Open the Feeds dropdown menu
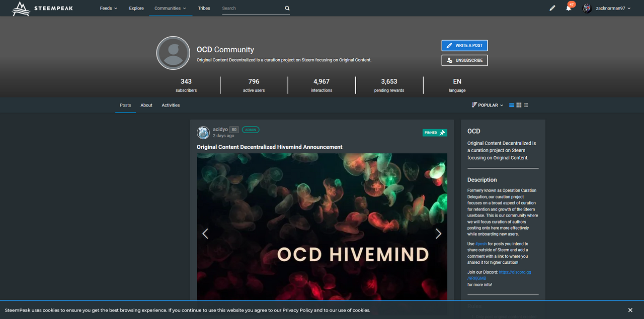This screenshot has width=644, height=319. pos(108,8)
